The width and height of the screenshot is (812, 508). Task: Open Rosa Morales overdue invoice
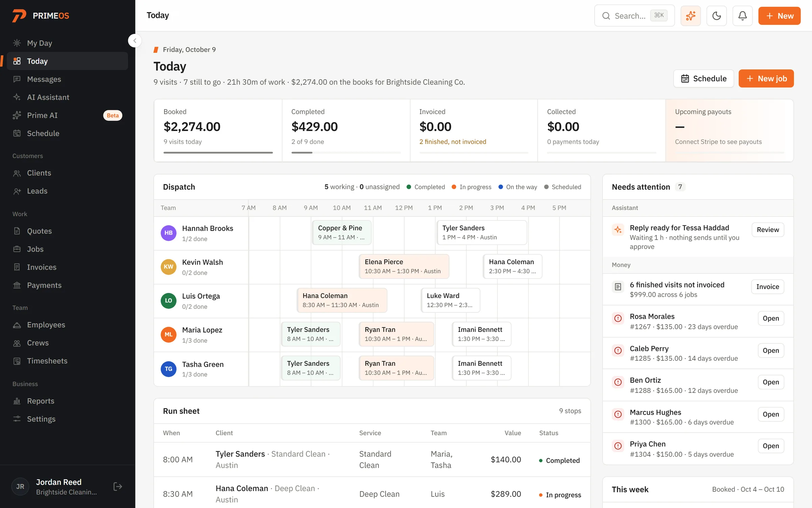(771, 318)
